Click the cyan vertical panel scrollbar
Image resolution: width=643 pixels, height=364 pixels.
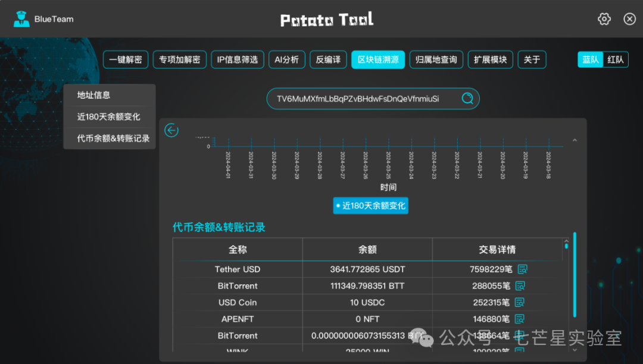coord(575,275)
